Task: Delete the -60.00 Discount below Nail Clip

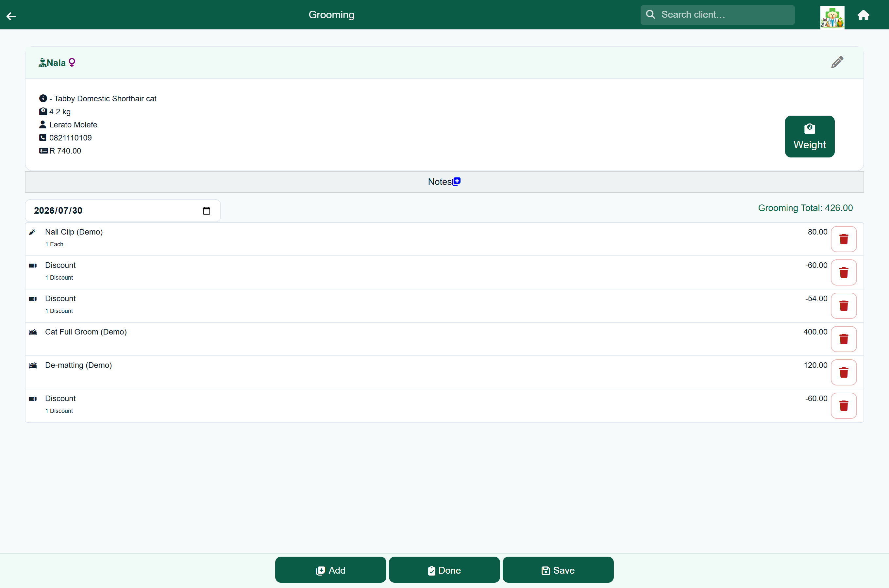Action: tap(844, 273)
